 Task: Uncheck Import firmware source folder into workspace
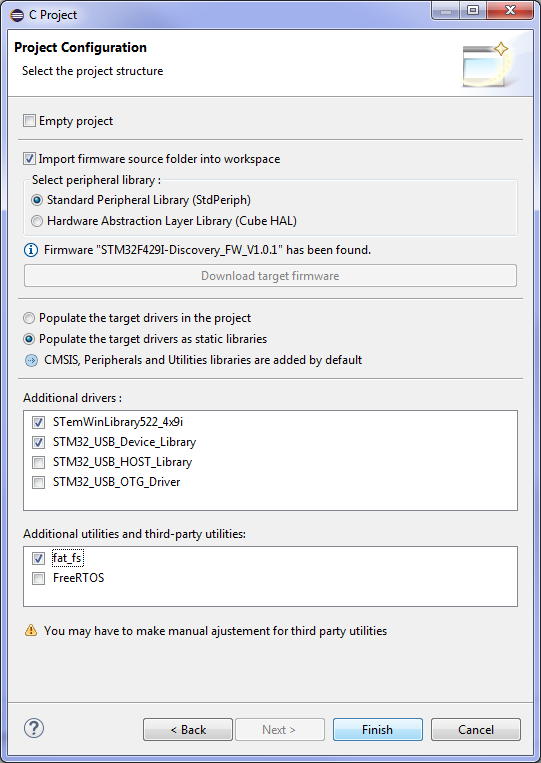click(29, 159)
